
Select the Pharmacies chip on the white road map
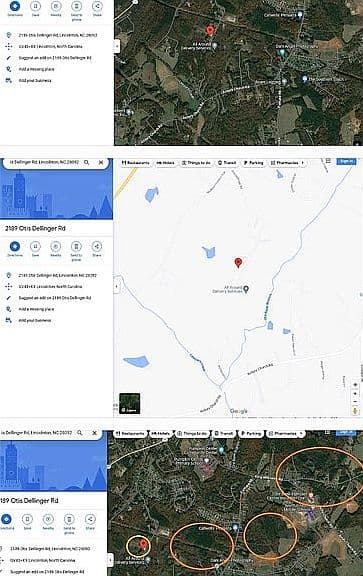[x=284, y=163]
